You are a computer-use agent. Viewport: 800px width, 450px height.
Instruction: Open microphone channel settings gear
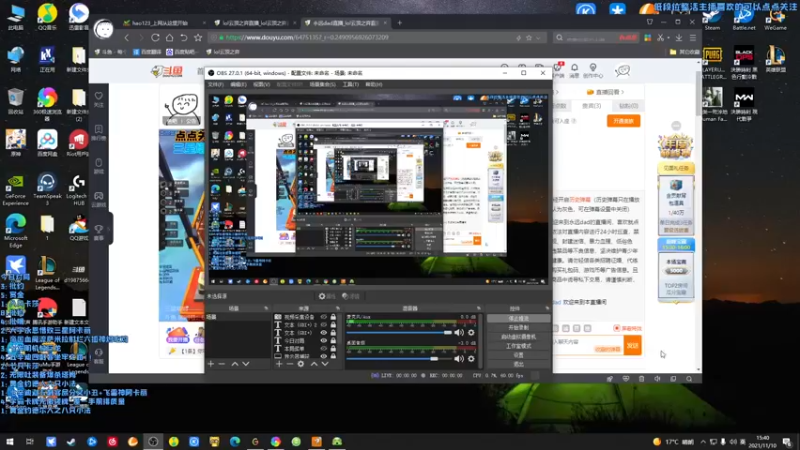tap(471, 333)
